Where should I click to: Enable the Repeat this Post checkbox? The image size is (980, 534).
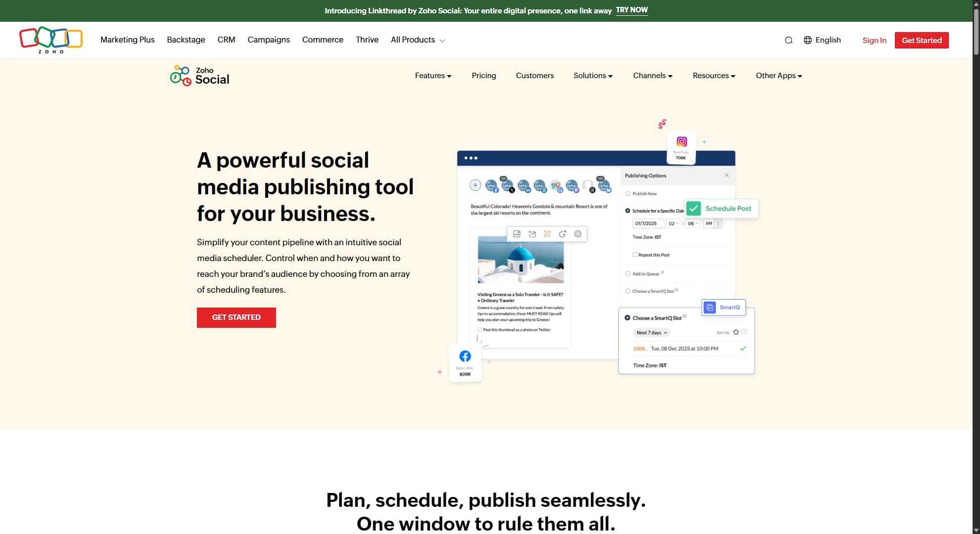pos(635,255)
